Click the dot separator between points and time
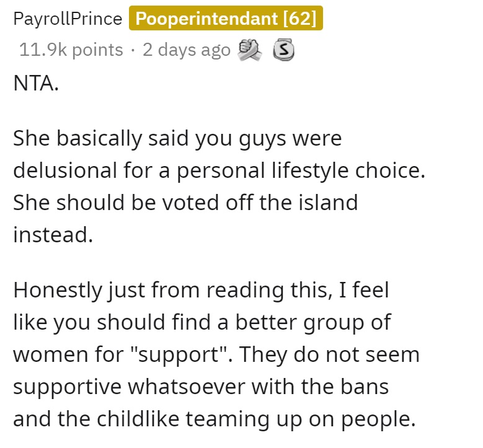Screen dimensions: 483x448 133,50
